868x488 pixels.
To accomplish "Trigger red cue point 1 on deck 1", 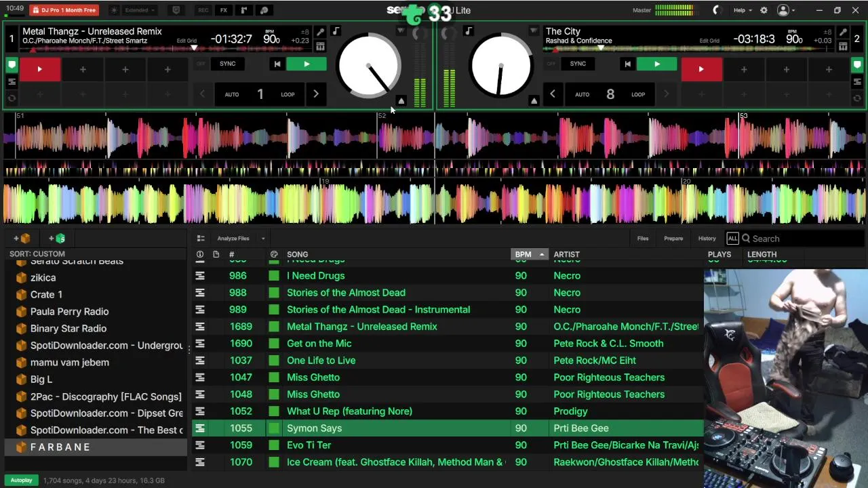I will click(x=40, y=69).
